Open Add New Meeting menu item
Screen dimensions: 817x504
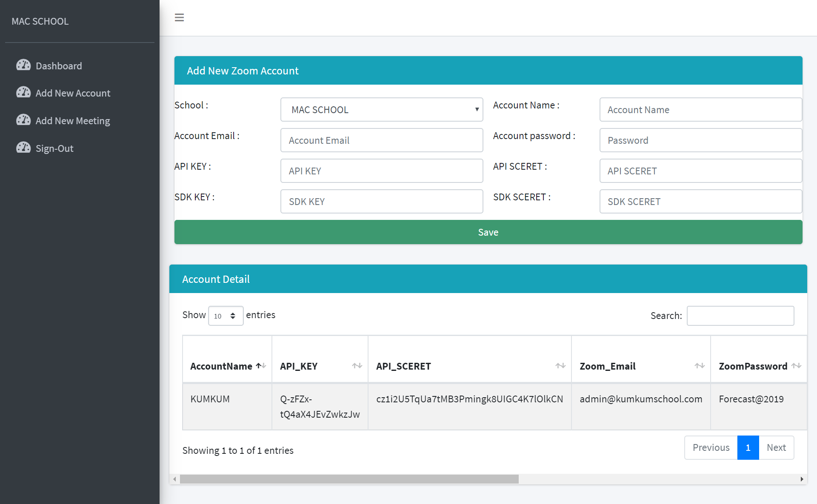[x=73, y=121]
